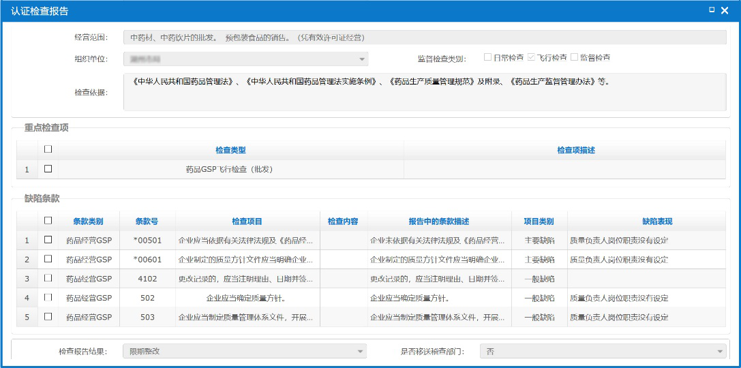This screenshot has height=368, width=741.
Task: Sort by 报告中的条款描述 column header
Action: [x=439, y=221]
